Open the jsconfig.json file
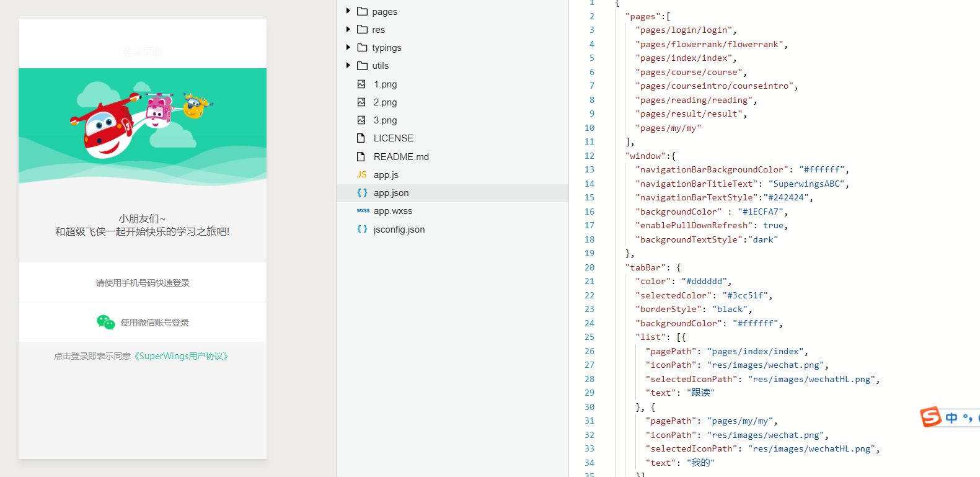The height and width of the screenshot is (477, 980). click(399, 230)
